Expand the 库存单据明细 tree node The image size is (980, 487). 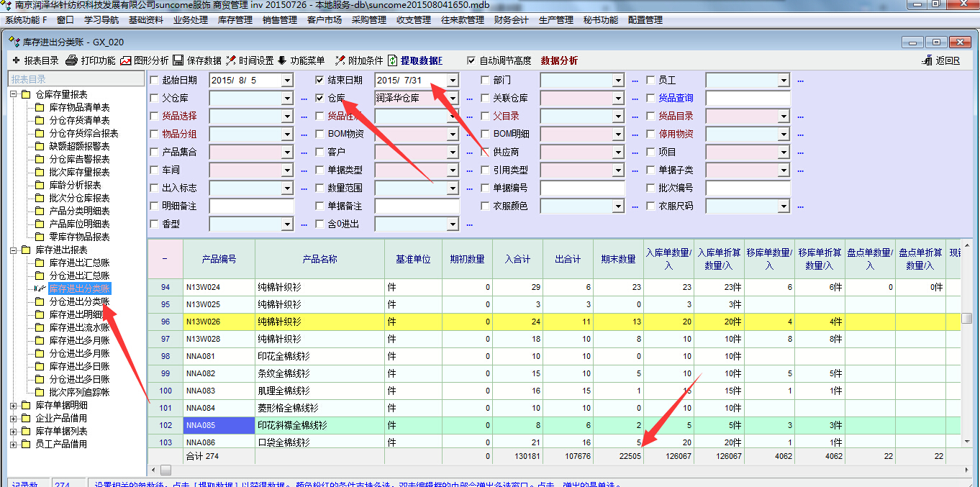[14, 406]
